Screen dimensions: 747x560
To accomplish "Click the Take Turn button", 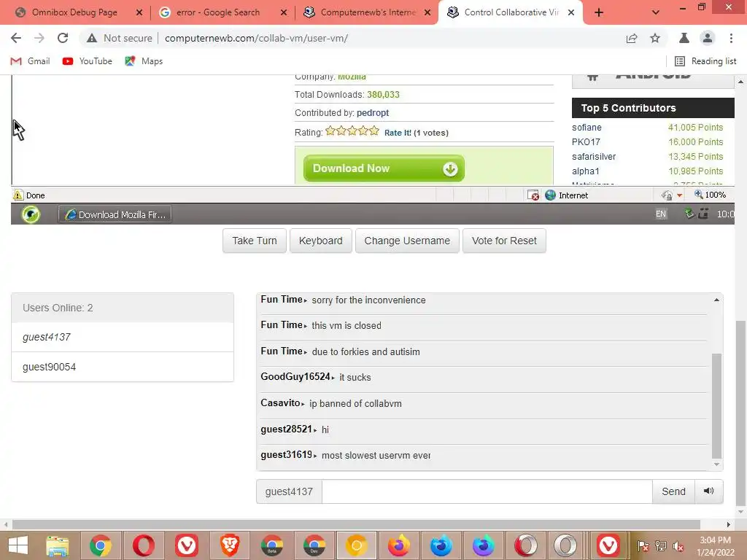I will (255, 241).
